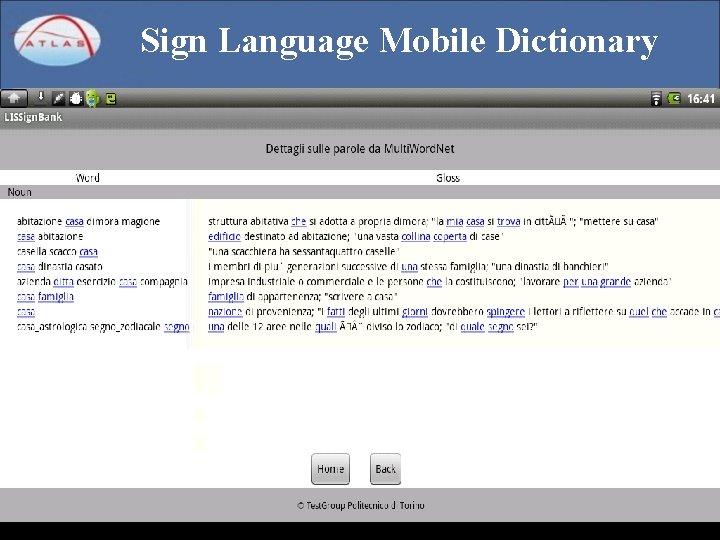Click the 'Word' column header
This screenshot has height=540, width=720.
pyautogui.click(x=87, y=178)
